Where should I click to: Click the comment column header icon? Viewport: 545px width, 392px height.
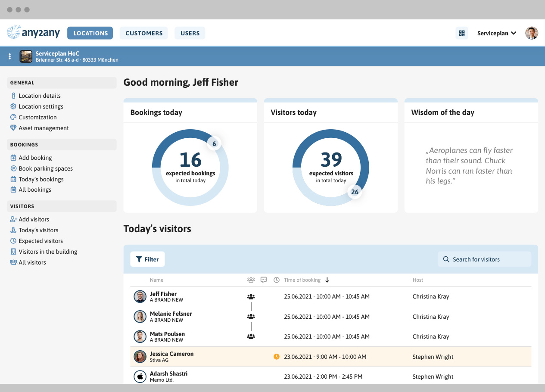tap(264, 280)
